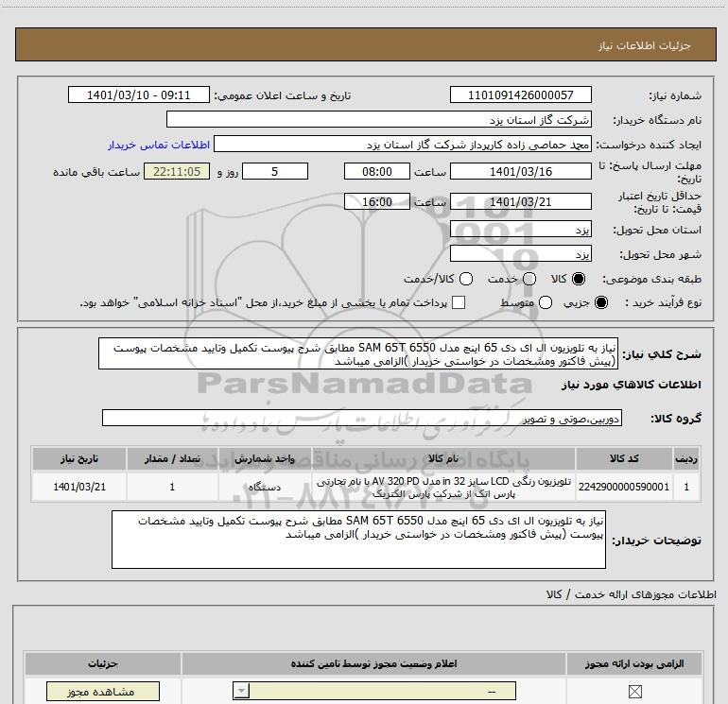Image resolution: width=728 pixels, height=704 pixels.
Task: Click the announcement date field 1401/03/10 - 09:11
Action: 139,95
